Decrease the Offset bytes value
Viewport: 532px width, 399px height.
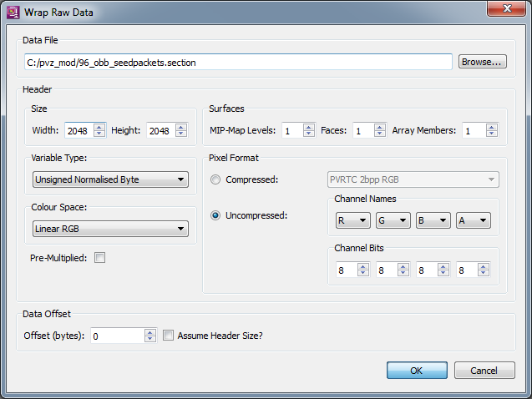click(149, 339)
